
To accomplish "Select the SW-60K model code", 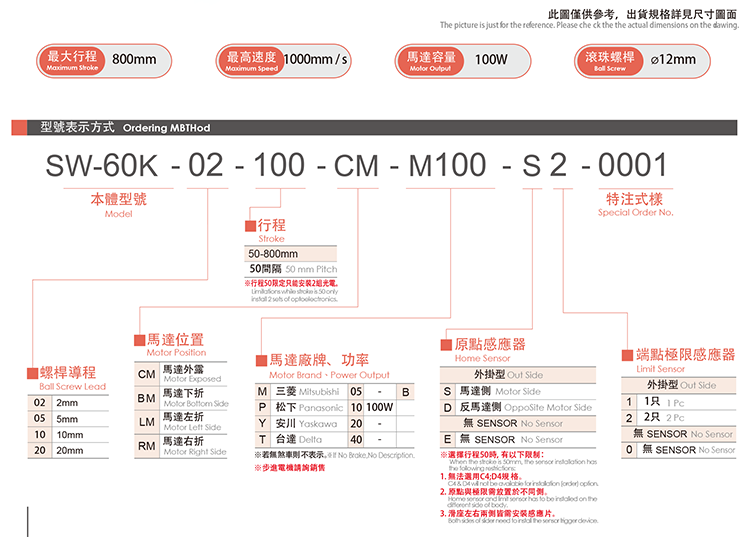I will click(105, 165).
